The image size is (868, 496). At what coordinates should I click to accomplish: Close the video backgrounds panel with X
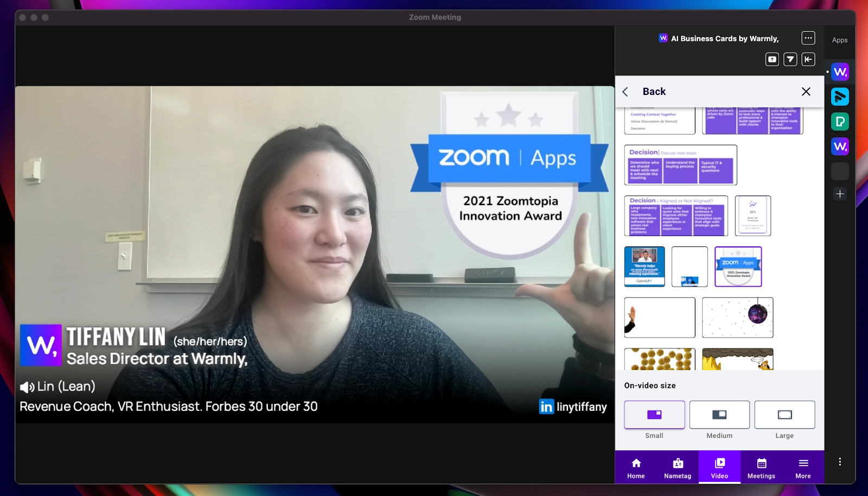806,92
